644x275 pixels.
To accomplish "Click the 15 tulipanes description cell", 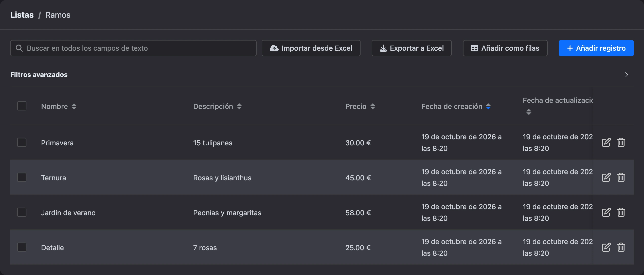I will pyautogui.click(x=213, y=143).
